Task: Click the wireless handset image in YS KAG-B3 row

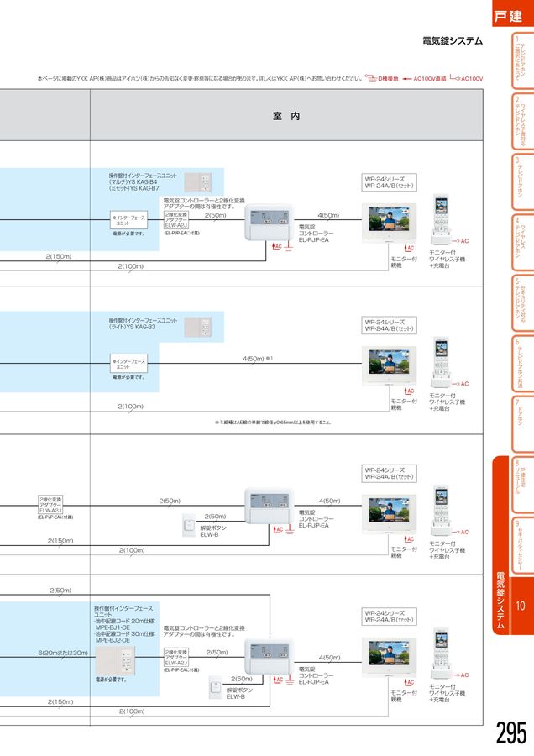Action: click(x=441, y=363)
